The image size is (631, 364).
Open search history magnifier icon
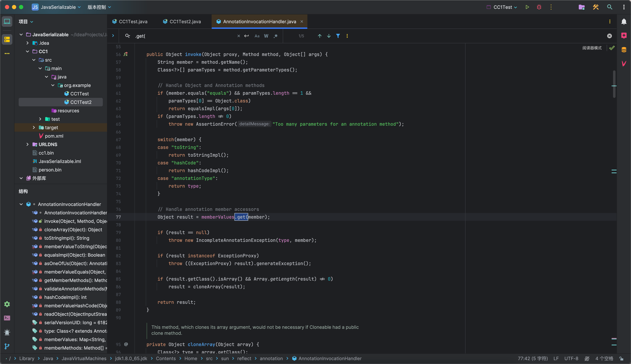(127, 36)
